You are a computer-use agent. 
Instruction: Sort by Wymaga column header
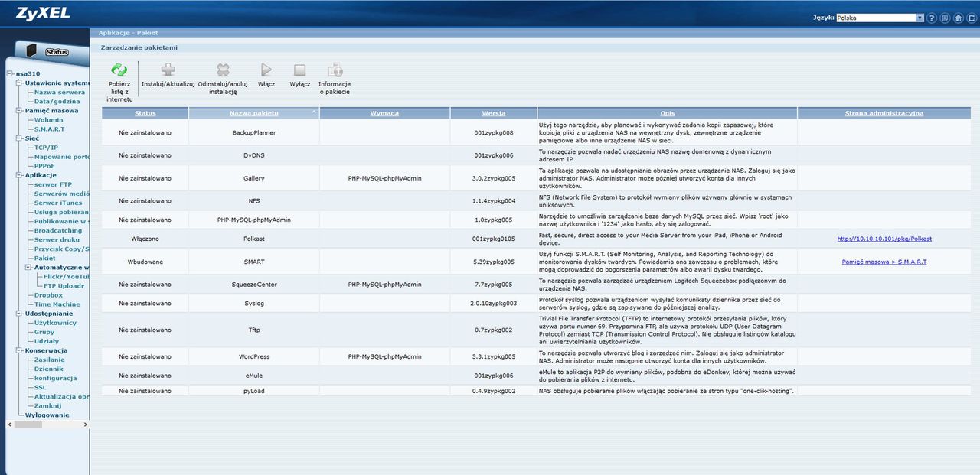click(x=384, y=113)
